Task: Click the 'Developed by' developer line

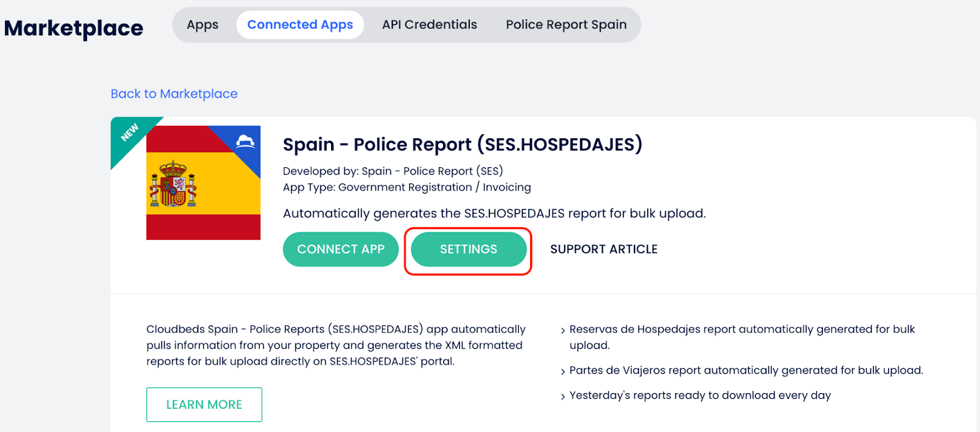Action: 392,171
